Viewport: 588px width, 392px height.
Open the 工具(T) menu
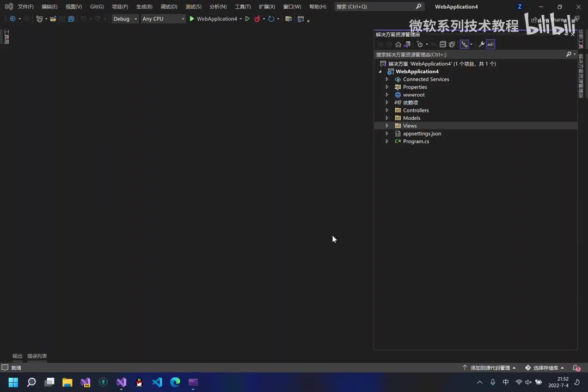pos(243,7)
